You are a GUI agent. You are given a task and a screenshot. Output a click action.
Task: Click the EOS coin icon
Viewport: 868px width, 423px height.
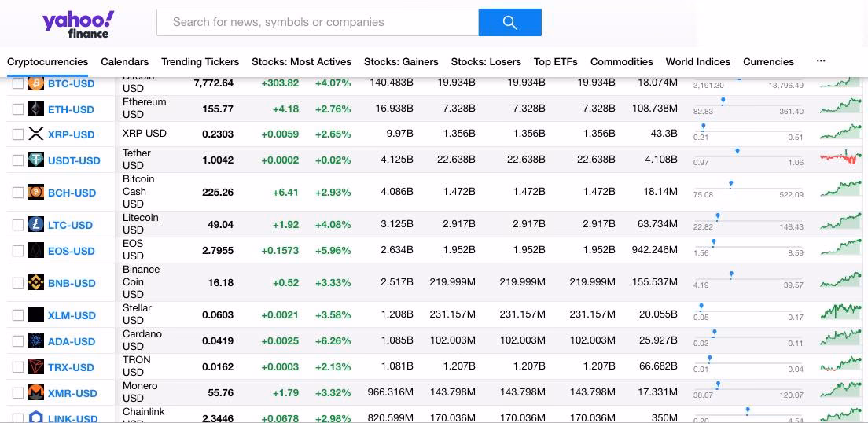36,250
